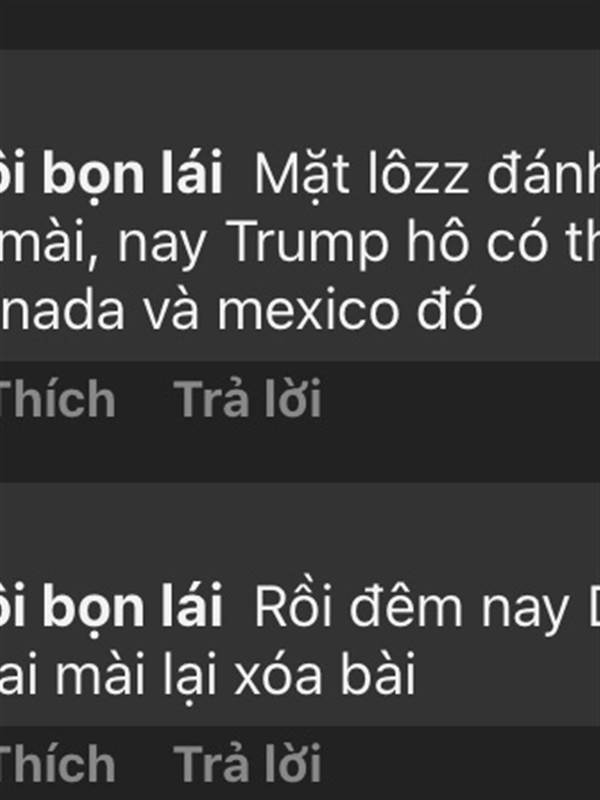Tap the "Mặt lôzz" text in first comment

tap(361, 174)
